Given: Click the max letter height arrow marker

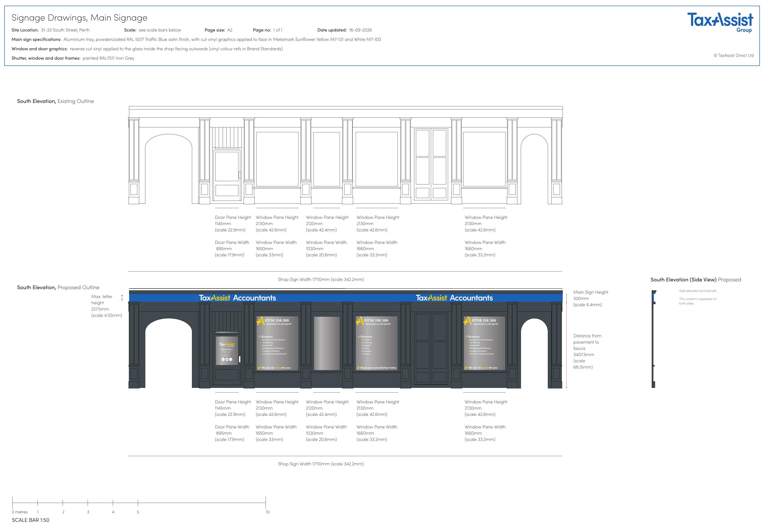Looking at the screenshot, I should coord(122,297).
